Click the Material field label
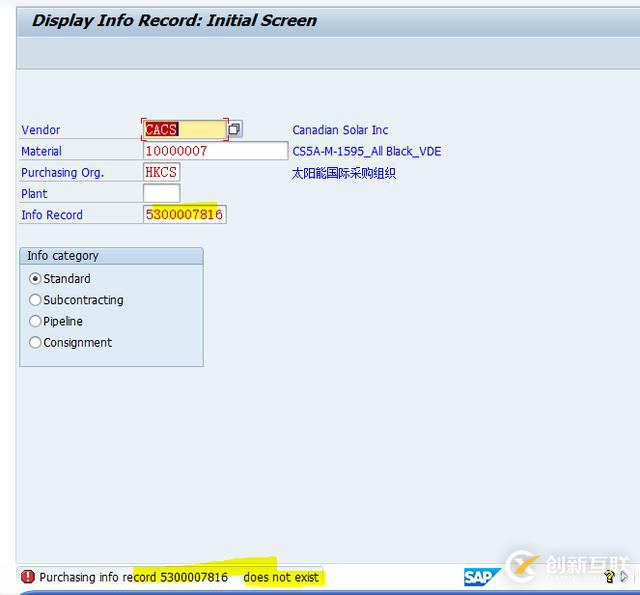 pos(42,151)
